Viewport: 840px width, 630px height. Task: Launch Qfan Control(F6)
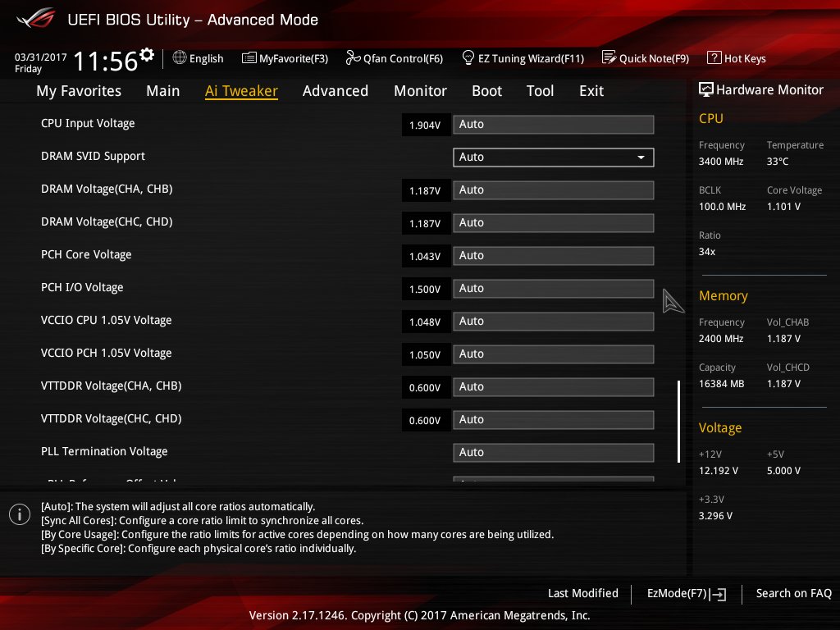point(395,58)
